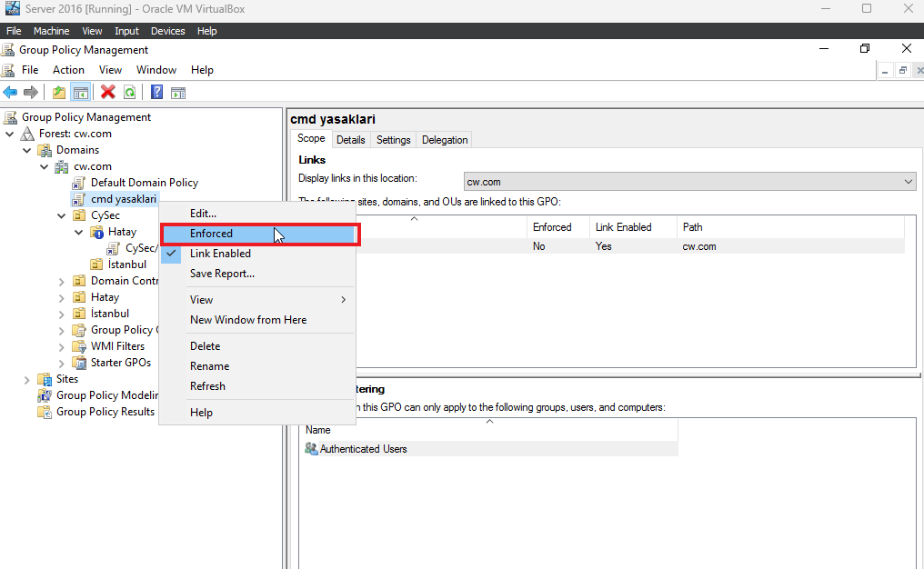Uncheck Link Enabled in the context menu
Screen dimensions: 924x569
click(x=258, y=254)
